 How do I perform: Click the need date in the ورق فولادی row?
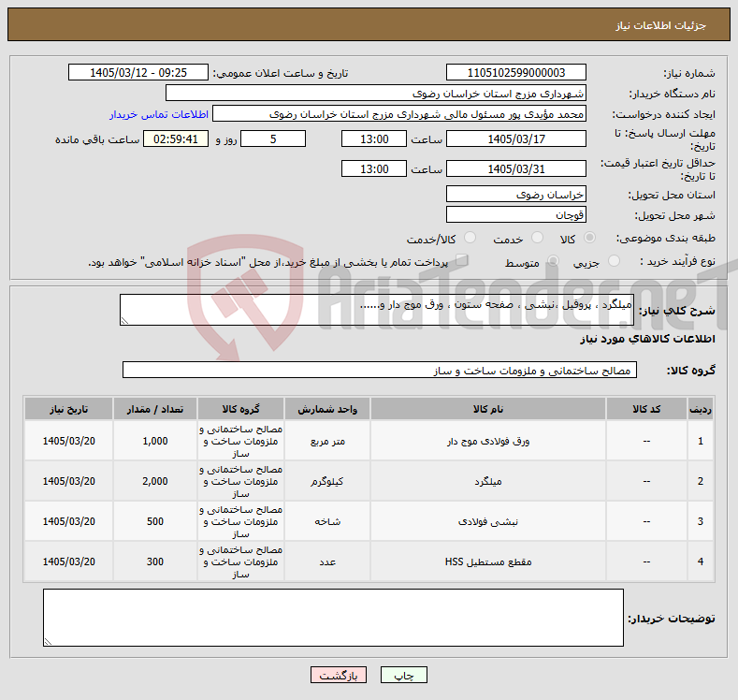pos(68,441)
